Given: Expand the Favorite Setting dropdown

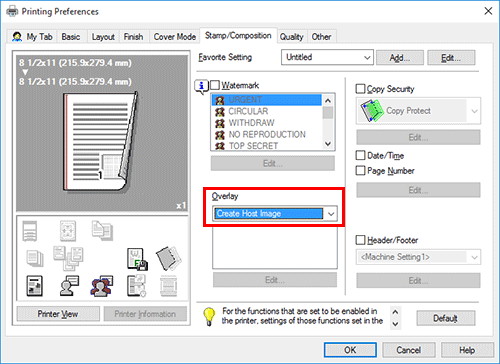Looking at the screenshot, I should pos(367,57).
